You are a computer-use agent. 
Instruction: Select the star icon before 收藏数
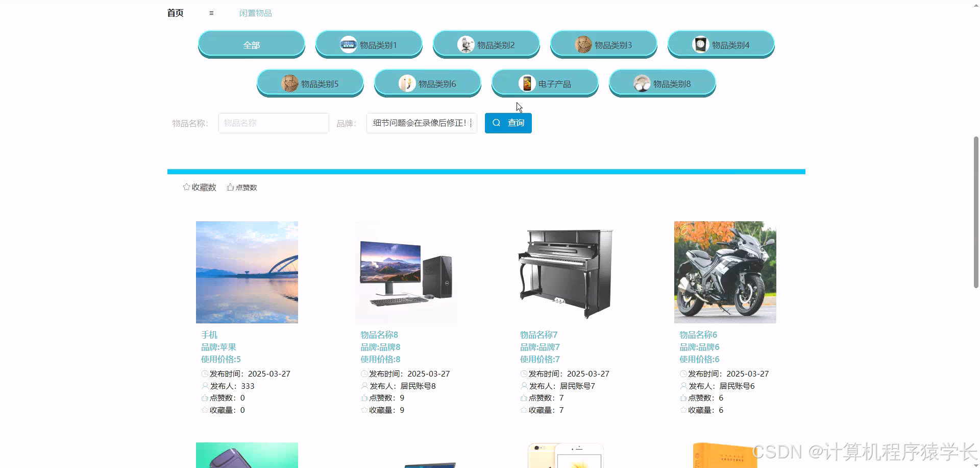[x=186, y=187]
